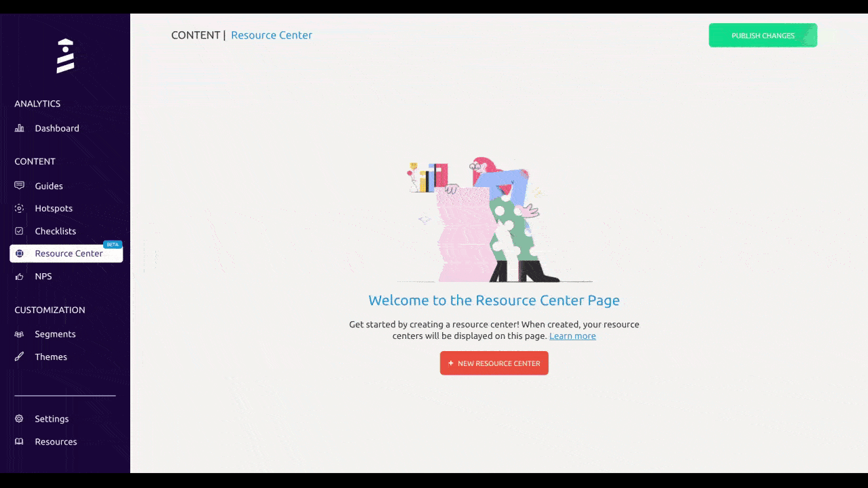Click the 'Welcome to the Resource Center Page' heading

494,300
